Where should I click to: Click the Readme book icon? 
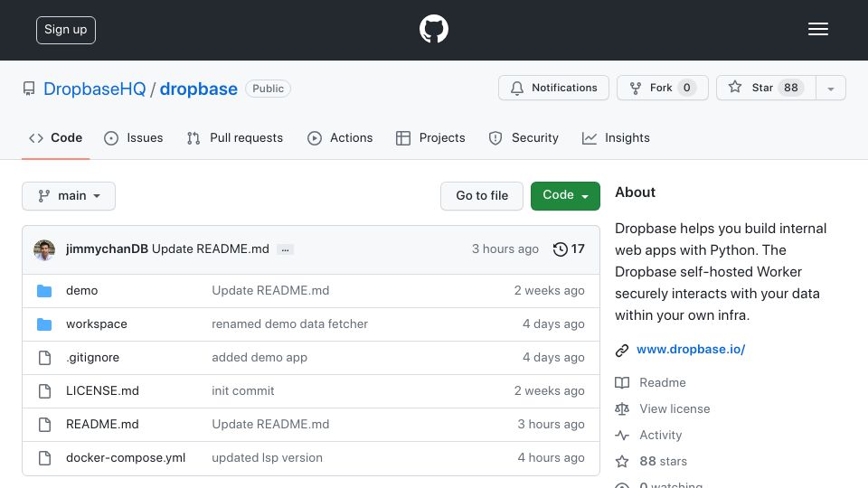622,382
